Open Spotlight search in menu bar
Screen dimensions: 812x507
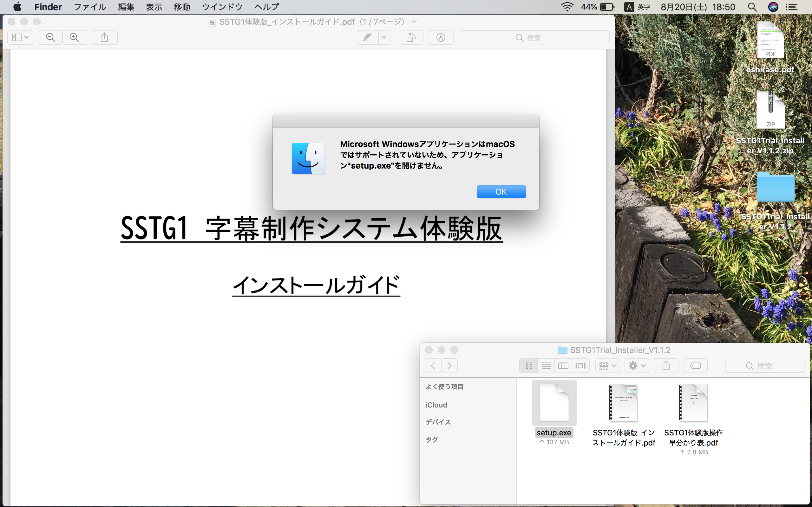pos(752,7)
